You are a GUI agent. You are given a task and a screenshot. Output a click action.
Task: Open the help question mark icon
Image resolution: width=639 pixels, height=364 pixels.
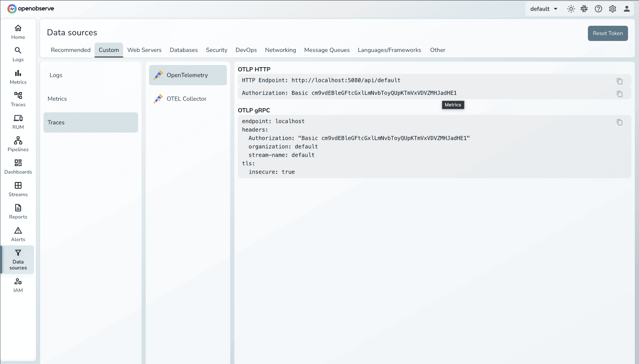click(x=598, y=8)
